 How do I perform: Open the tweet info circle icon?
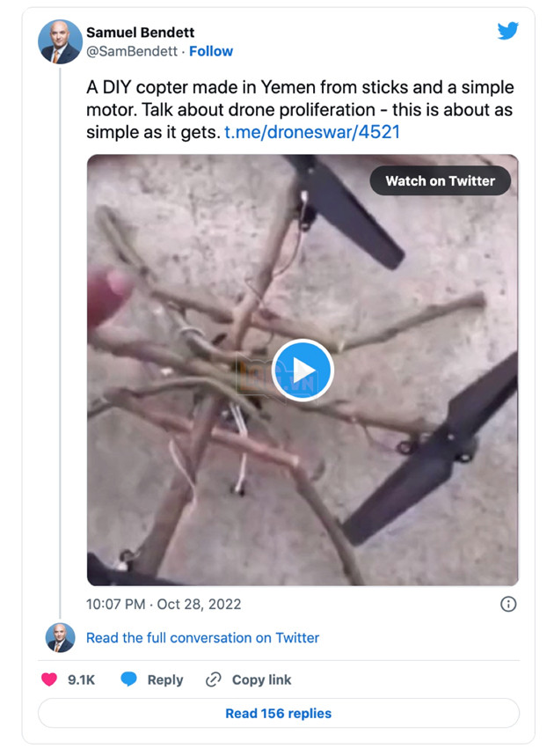(x=507, y=604)
